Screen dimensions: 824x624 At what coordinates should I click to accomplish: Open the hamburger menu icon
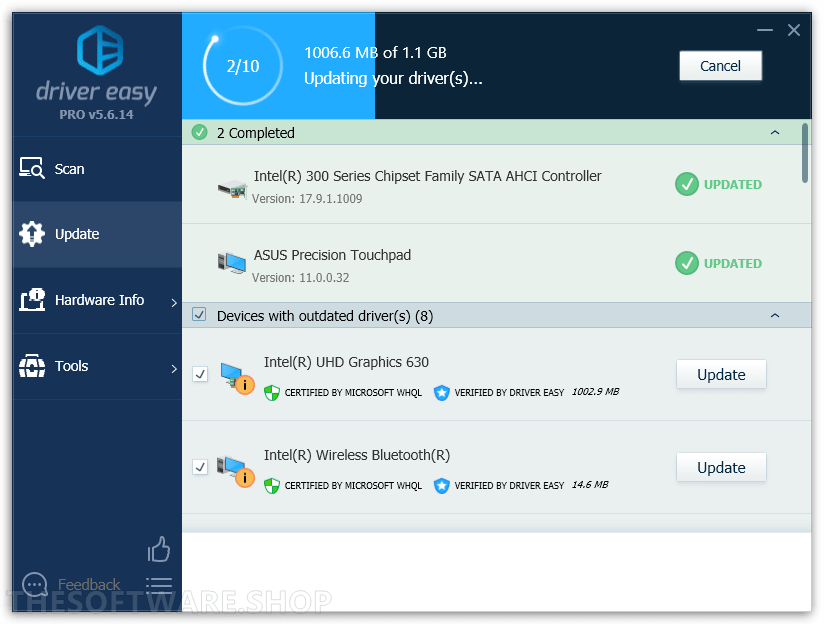point(159,585)
